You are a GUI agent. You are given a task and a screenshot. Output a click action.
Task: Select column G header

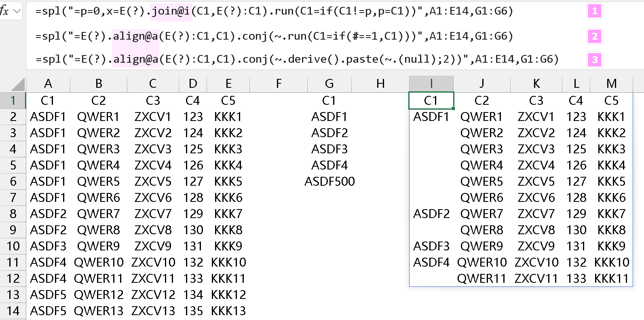(x=329, y=84)
